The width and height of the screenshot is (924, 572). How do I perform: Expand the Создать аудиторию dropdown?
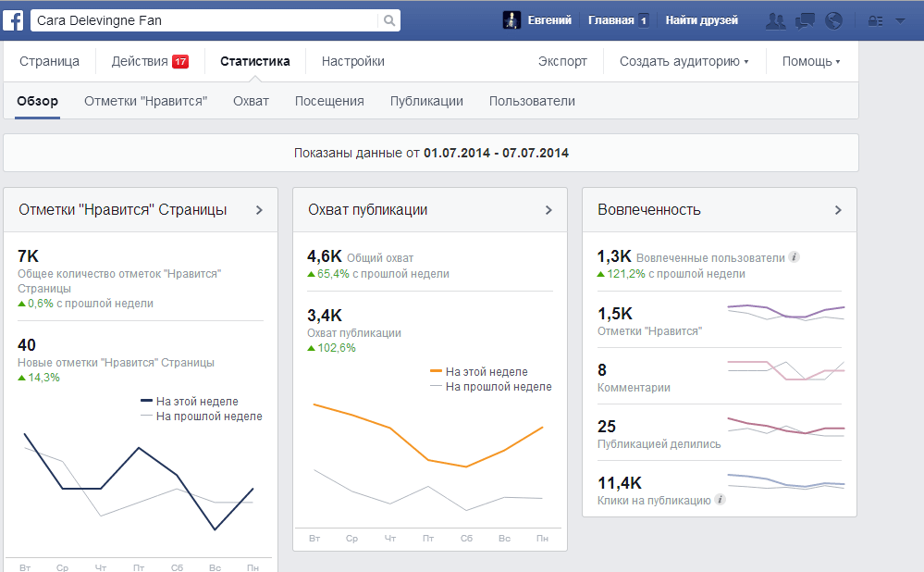click(x=684, y=62)
